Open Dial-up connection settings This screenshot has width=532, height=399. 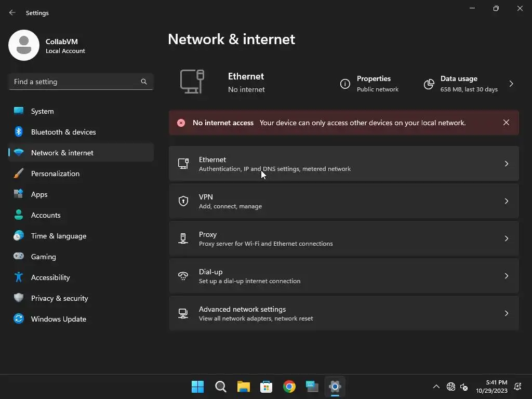(343, 276)
